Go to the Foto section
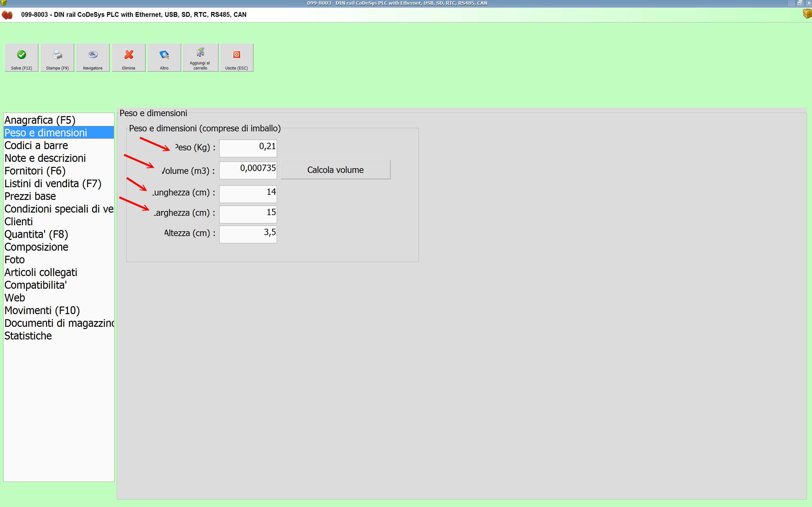The width and height of the screenshot is (812, 507). coord(14,260)
